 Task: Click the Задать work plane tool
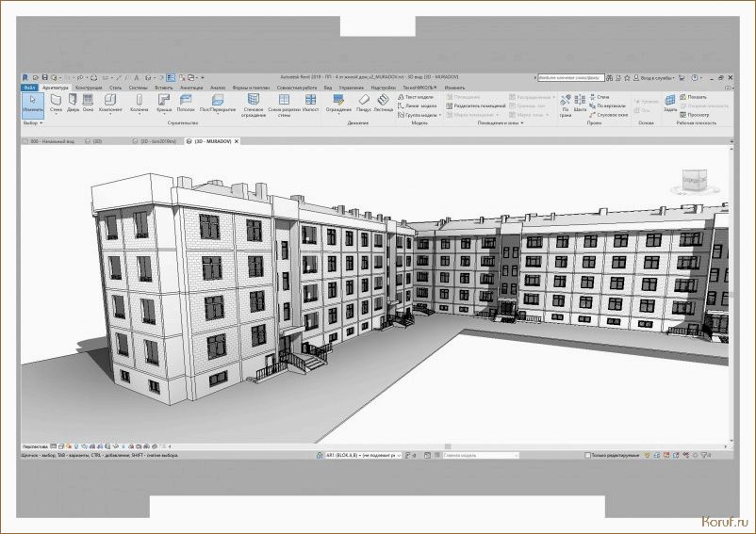tap(670, 103)
